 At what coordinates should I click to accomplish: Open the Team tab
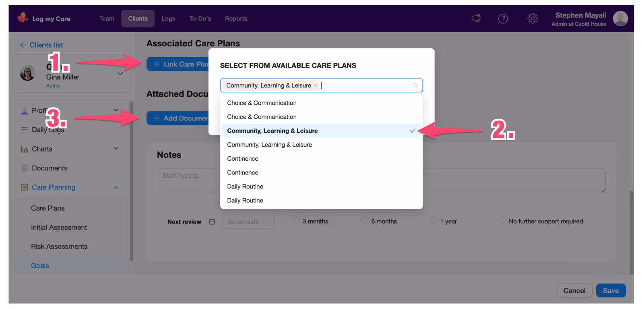coord(107,19)
